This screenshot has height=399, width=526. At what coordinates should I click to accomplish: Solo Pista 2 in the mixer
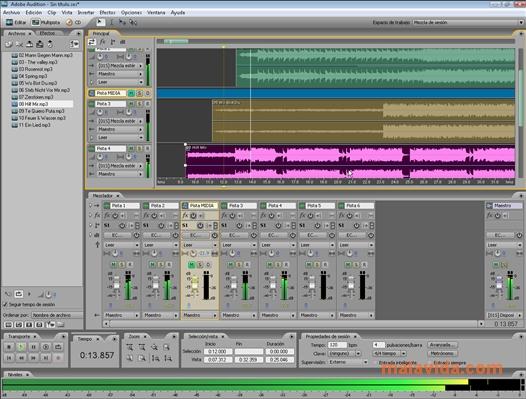click(161, 265)
